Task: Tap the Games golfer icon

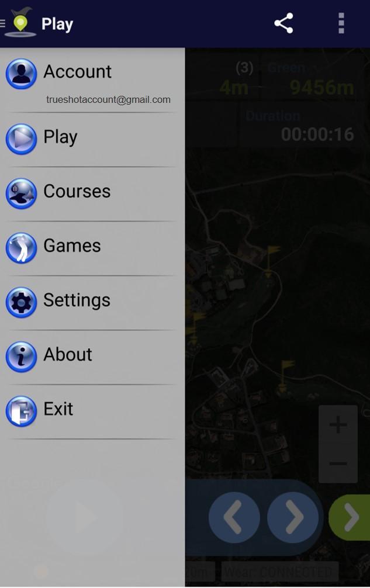Action: (22, 248)
